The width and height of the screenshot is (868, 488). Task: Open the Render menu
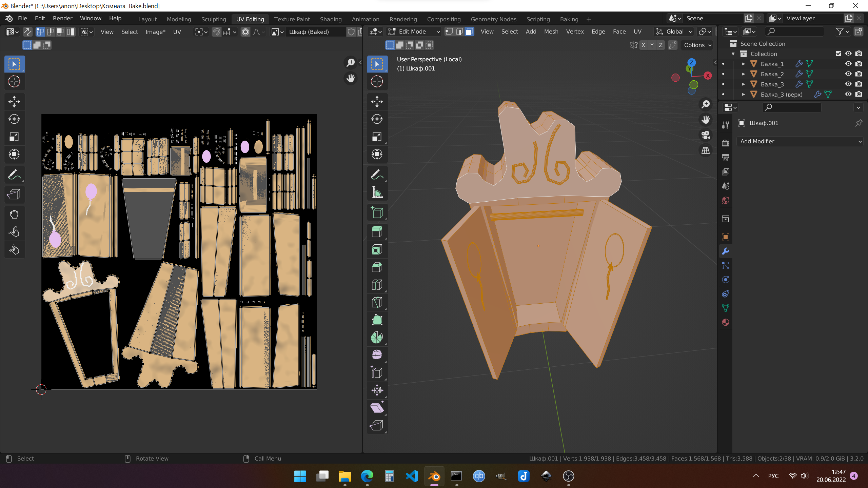[62, 18]
